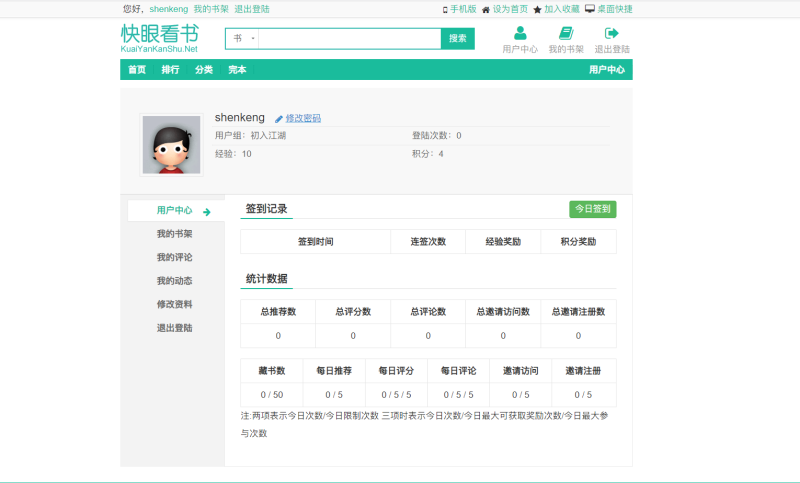The image size is (800, 483).
Task: Click the 邀请注册 table header
Action: point(583,371)
